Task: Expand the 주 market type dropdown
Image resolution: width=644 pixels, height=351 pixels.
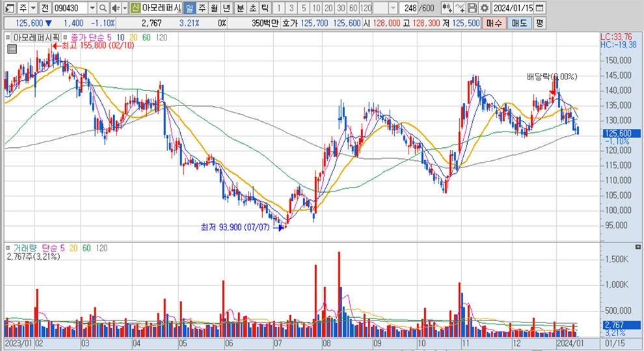Action: click(33, 8)
